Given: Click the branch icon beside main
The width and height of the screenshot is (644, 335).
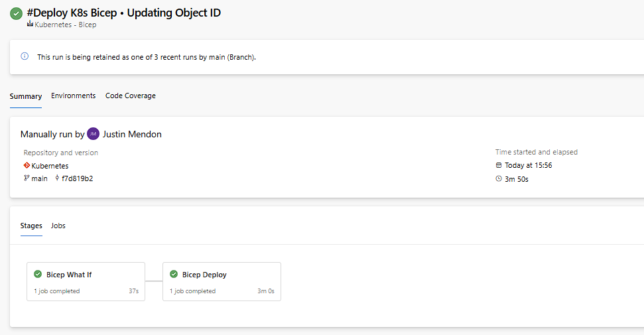Looking at the screenshot, I should [x=27, y=178].
